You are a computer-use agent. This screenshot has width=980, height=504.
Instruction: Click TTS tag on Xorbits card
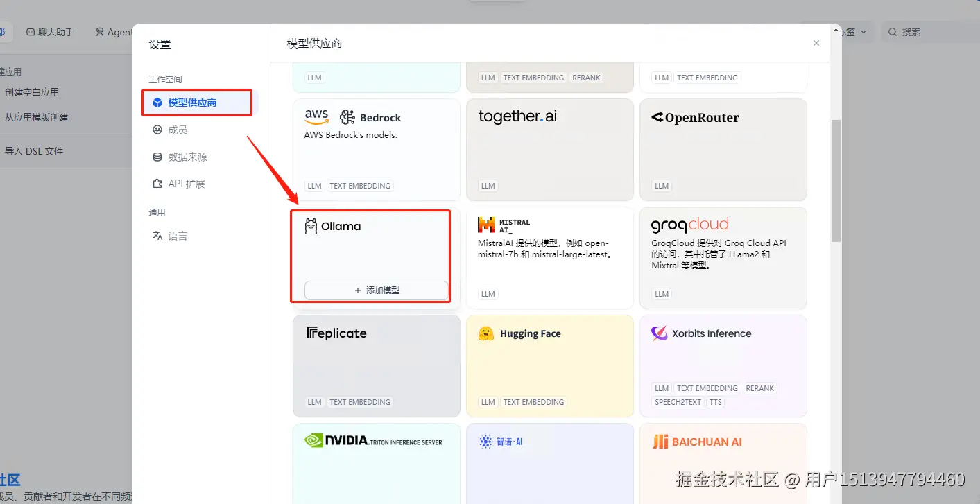(716, 402)
